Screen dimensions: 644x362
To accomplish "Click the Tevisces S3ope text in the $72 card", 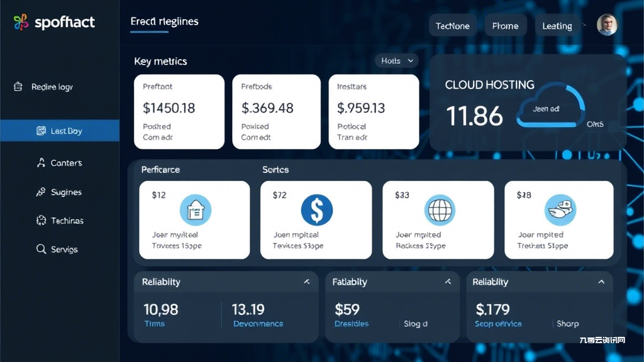I will (x=298, y=246).
